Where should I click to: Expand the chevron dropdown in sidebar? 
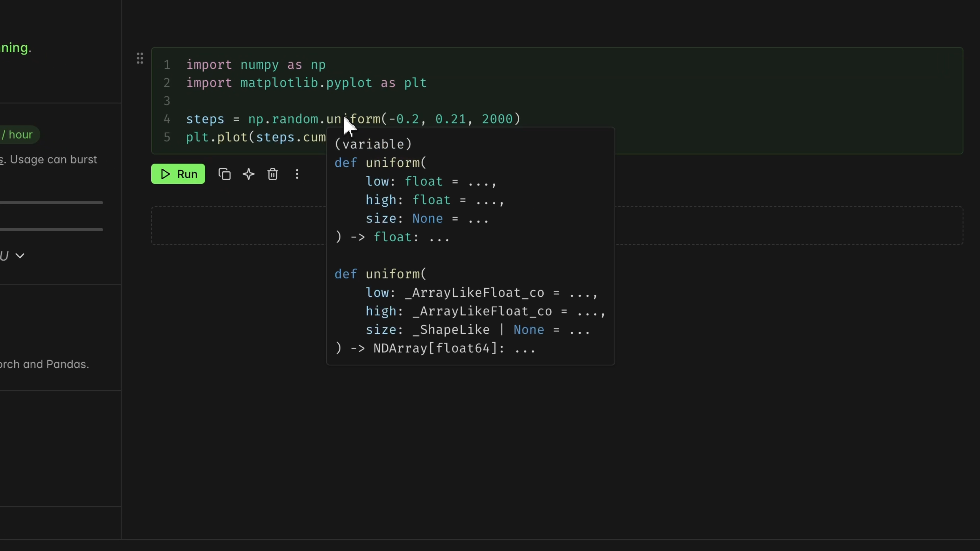pos(20,256)
